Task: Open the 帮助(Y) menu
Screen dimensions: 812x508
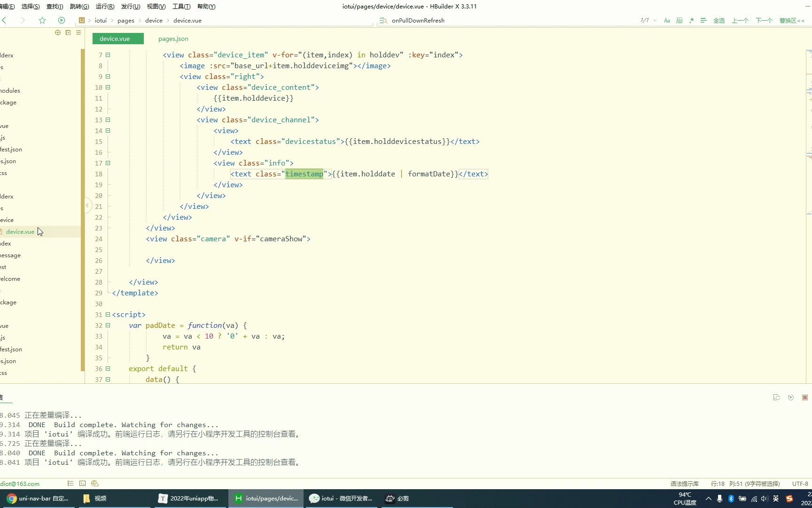Action: coord(206,6)
